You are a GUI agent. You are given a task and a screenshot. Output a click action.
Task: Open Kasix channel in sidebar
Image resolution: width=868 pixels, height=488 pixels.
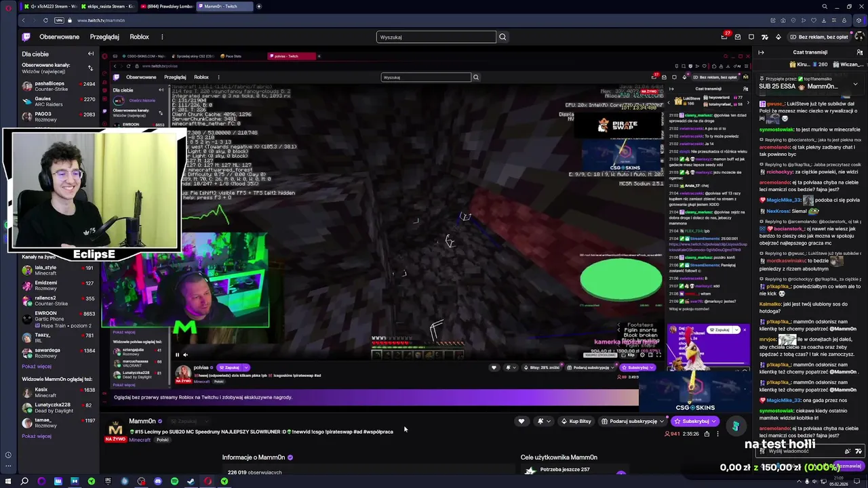tap(58, 392)
